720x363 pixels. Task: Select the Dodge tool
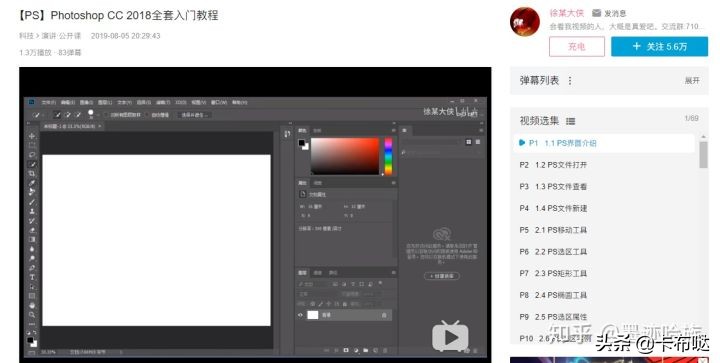click(32, 258)
